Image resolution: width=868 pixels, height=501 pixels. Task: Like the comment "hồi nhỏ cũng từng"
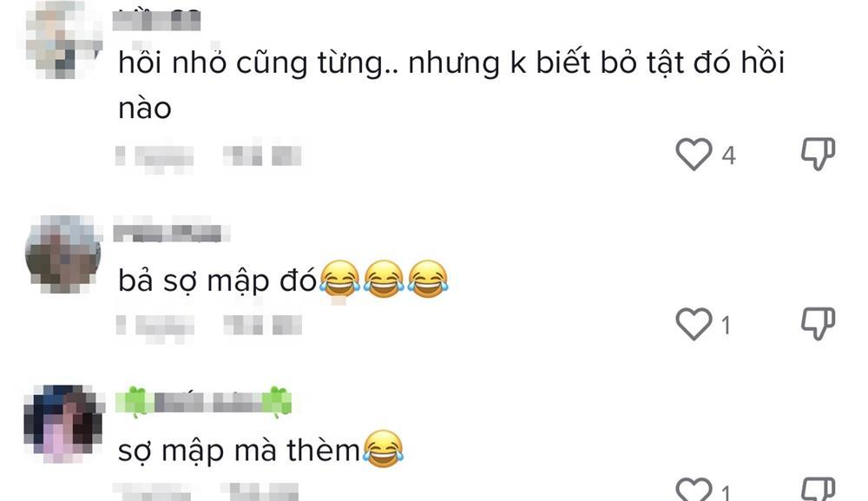click(x=694, y=154)
